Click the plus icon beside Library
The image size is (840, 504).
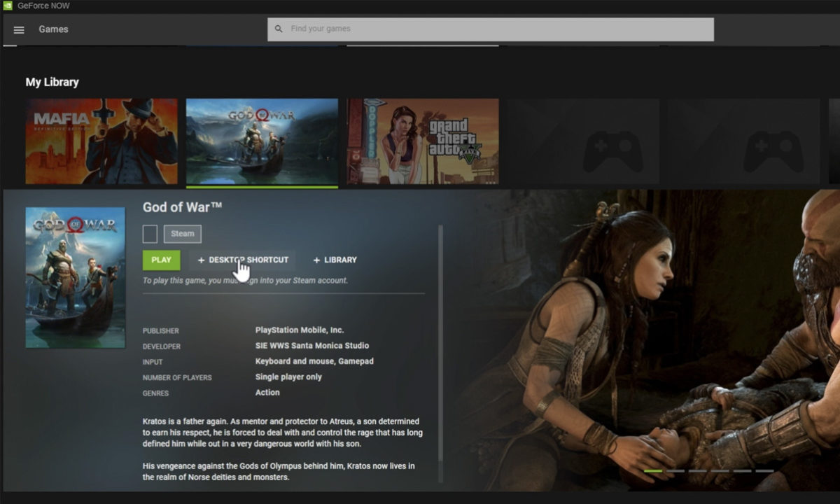click(316, 260)
